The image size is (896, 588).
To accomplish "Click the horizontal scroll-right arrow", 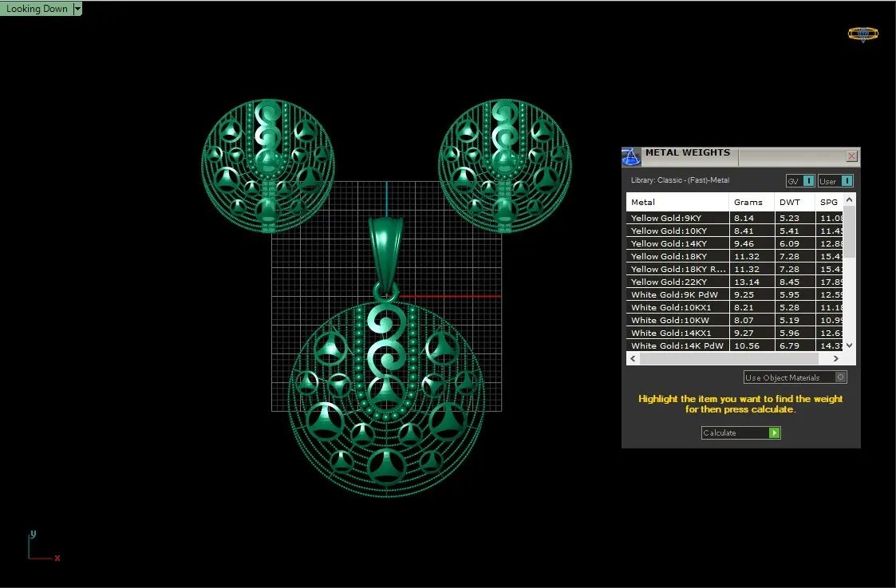I will 836,358.
